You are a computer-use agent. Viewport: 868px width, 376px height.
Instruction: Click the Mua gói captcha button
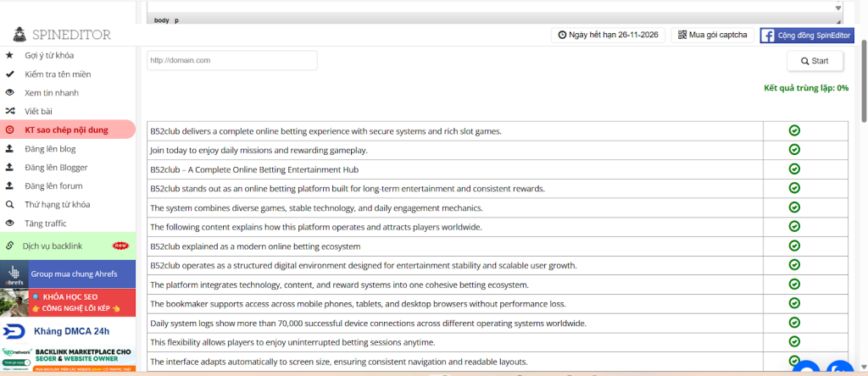tap(712, 35)
